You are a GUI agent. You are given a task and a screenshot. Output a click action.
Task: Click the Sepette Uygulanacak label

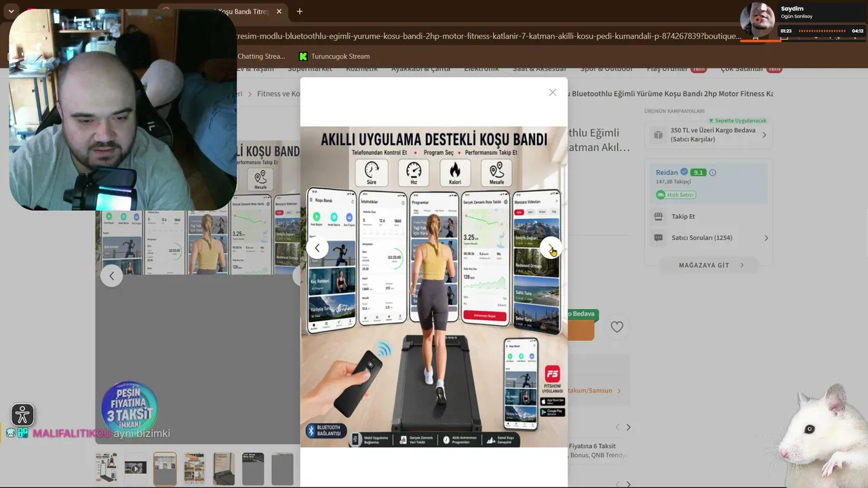[x=738, y=121]
